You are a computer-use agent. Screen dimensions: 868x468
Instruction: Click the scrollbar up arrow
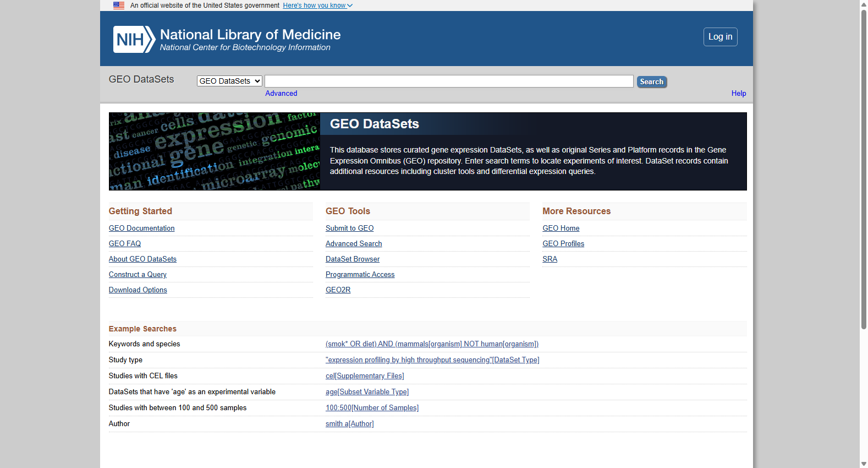tap(864, 4)
